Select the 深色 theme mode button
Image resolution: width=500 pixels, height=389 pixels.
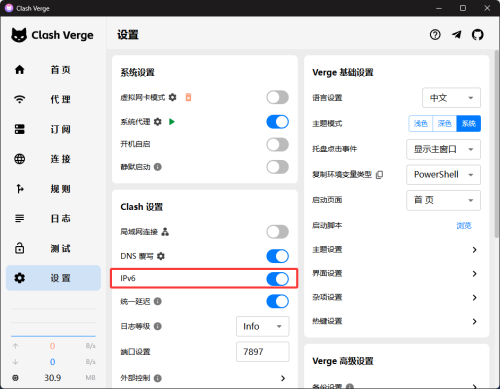[444, 124]
